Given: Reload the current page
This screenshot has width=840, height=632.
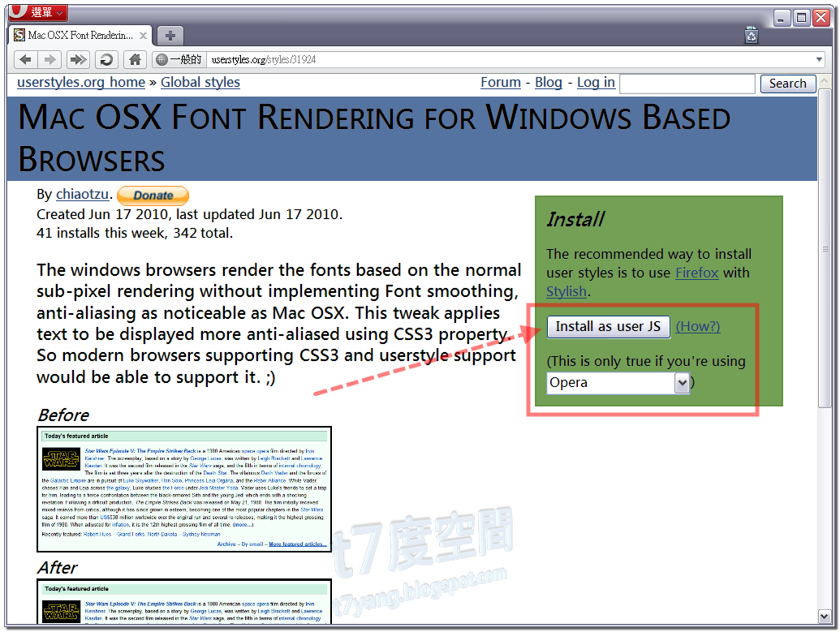Looking at the screenshot, I should tap(106, 59).
